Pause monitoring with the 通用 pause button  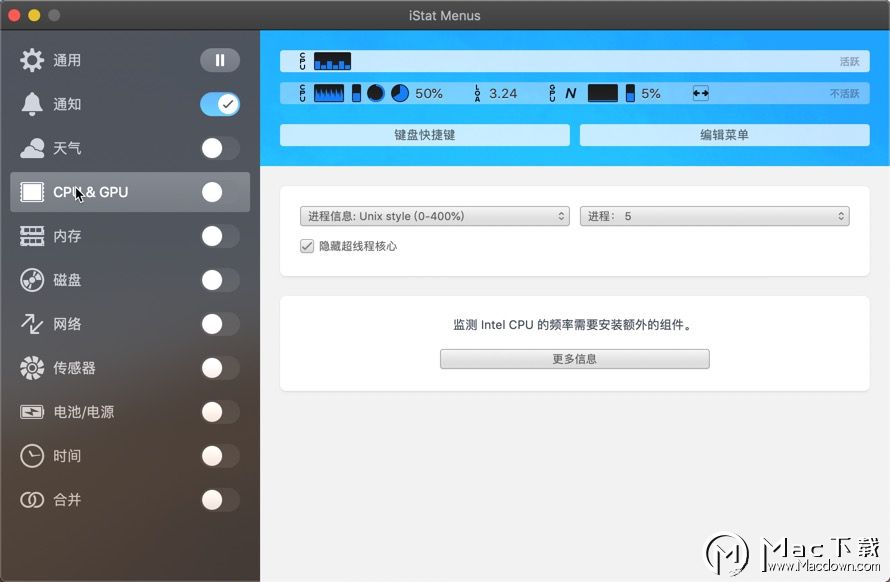[220, 60]
